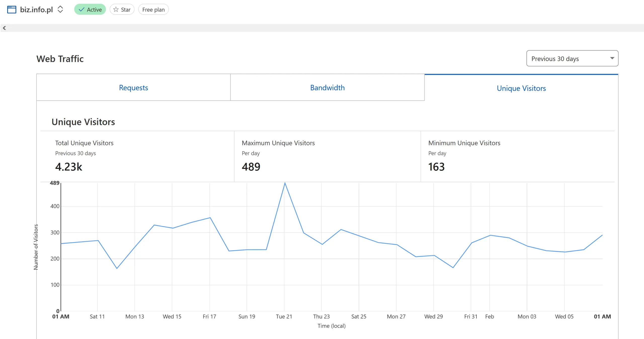This screenshot has width=644, height=339.
Task: Switch to the Bandwidth tab
Action: pyautogui.click(x=327, y=87)
